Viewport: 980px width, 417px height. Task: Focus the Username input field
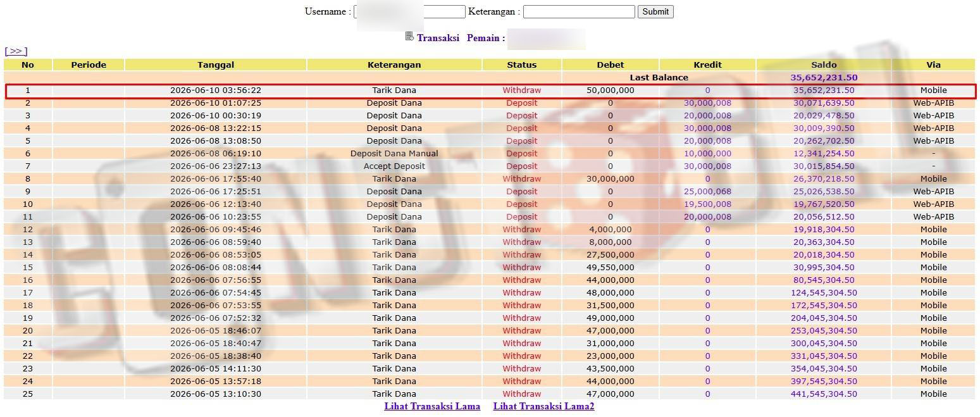tap(409, 11)
